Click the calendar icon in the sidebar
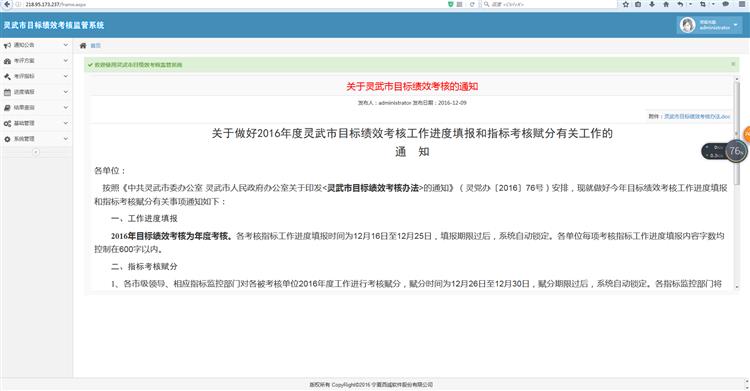This screenshot has height=391, width=750. [7, 92]
